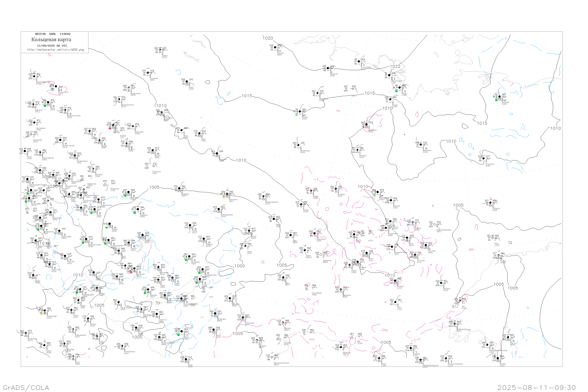Click the Кюсюр station circle symbol
Screen dimensions: 588x392
tap(390, 99)
